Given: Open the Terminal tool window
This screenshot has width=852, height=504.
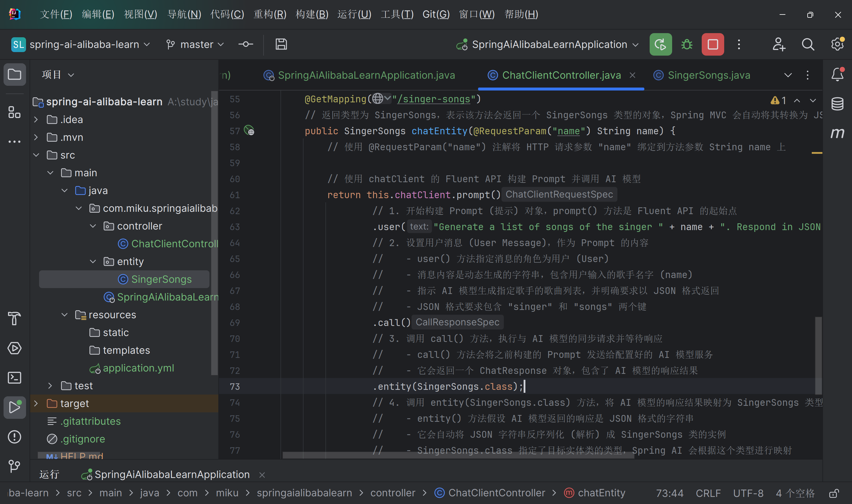Looking at the screenshot, I should [x=14, y=377].
